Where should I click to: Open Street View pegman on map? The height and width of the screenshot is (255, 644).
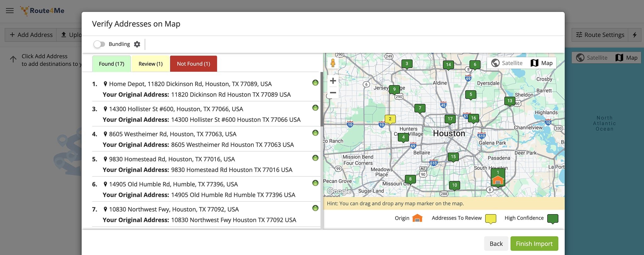point(333,63)
